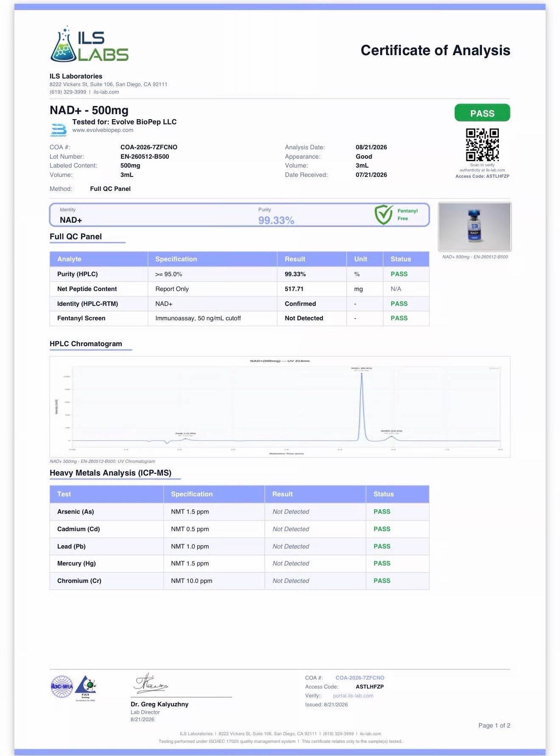Click the green PASS badge at top
This screenshot has height=756, width=560.
tap(482, 113)
